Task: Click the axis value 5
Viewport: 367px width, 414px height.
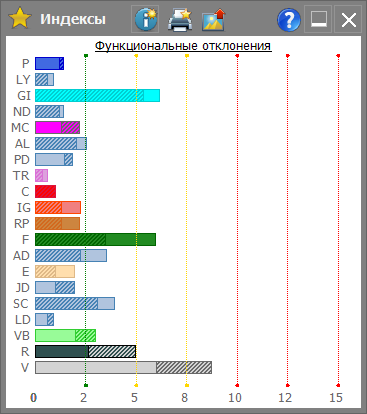Action: coord(134,397)
